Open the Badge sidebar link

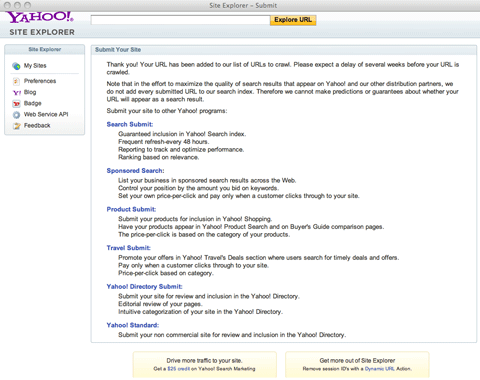coord(33,103)
